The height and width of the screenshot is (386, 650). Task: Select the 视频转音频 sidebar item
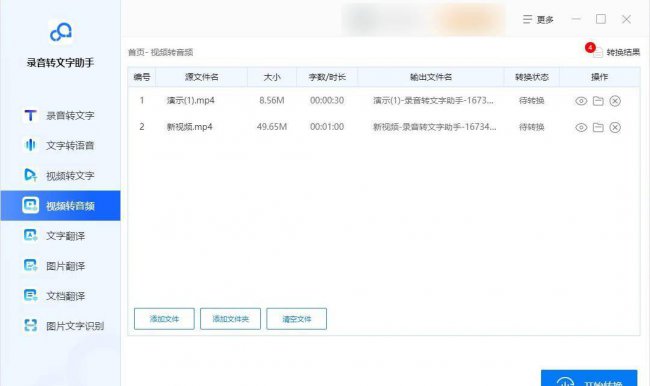click(61, 206)
